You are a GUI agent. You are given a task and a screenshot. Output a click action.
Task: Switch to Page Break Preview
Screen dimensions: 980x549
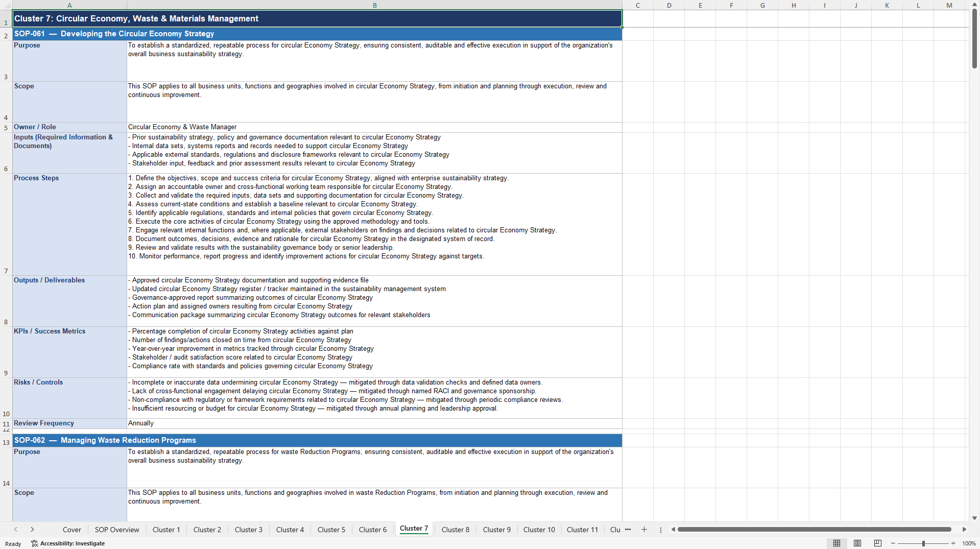pyautogui.click(x=878, y=543)
